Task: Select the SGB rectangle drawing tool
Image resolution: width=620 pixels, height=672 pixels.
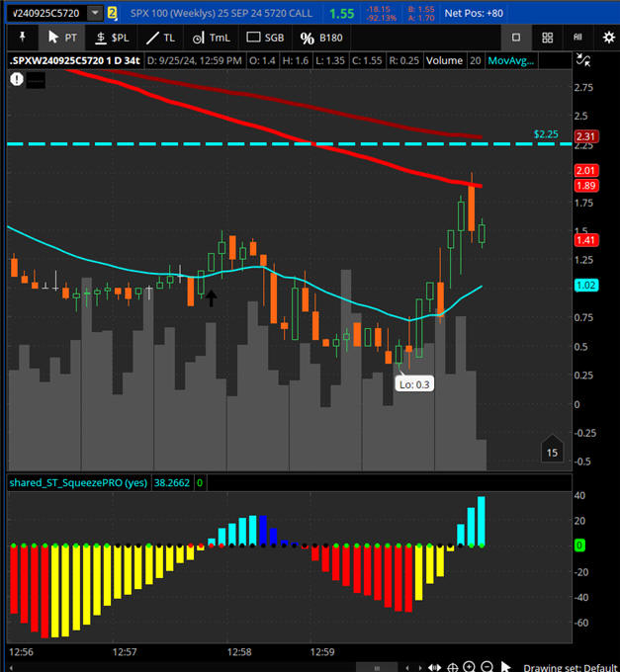Action: [265, 38]
